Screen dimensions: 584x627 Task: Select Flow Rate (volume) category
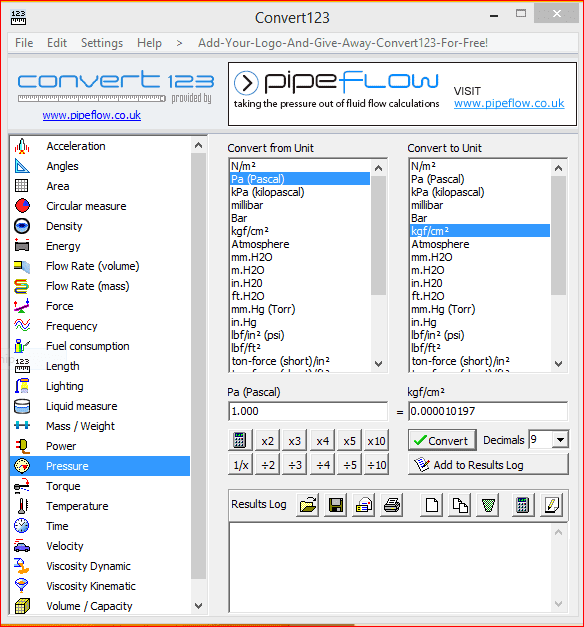point(100,266)
